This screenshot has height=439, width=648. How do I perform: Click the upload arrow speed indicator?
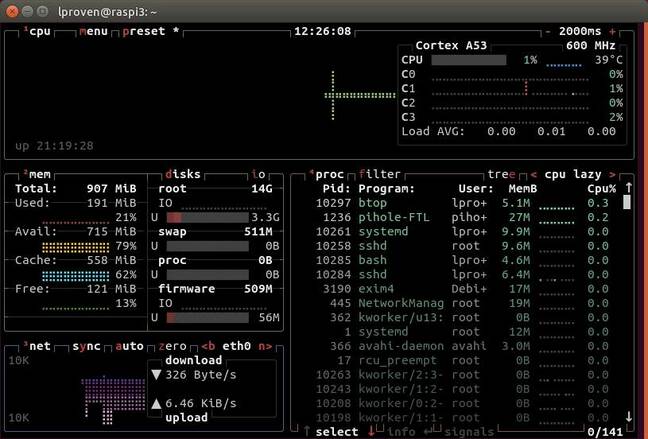coord(156,403)
